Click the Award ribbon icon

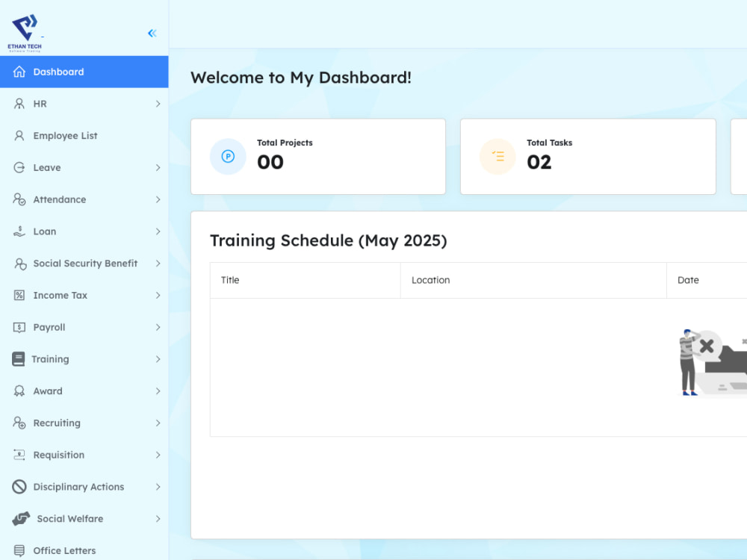[19, 391]
